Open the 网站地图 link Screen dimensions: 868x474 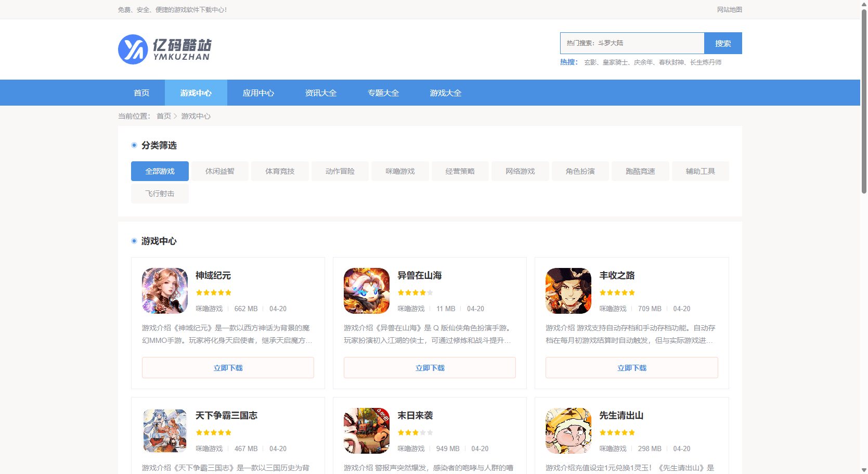(x=730, y=9)
